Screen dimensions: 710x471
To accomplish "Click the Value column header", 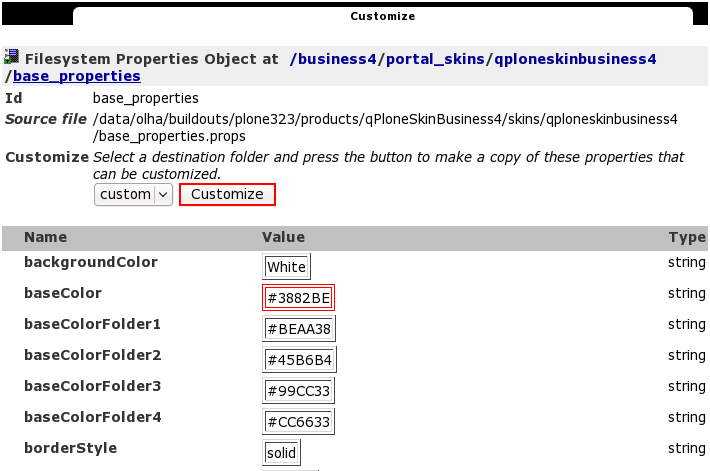I will [283, 238].
